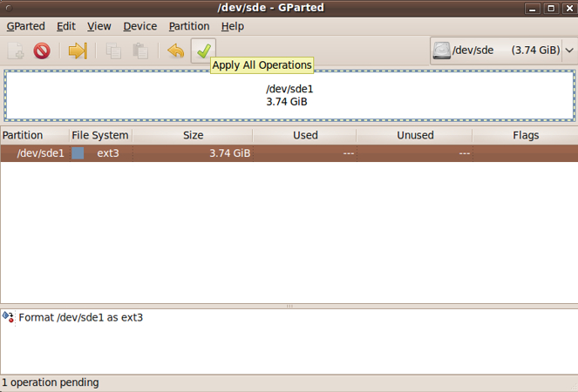The width and height of the screenshot is (578, 392).
Task: Click the red Delete partition icon
Action: pyautogui.click(x=41, y=51)
